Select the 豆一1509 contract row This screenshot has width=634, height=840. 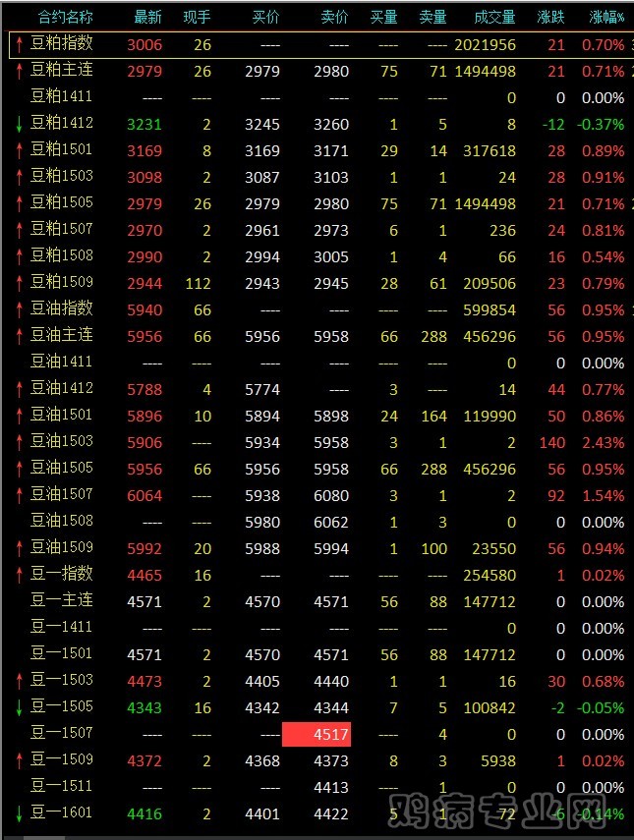pyautogui.click(x=320, y=760)
